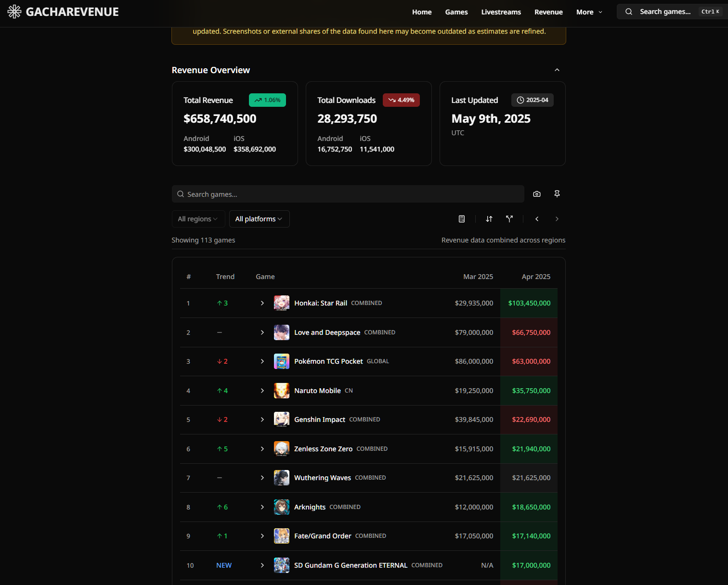Viewport: 728px width, 585px height.
Task: Click Fate/Grand Order game icon
Action: point(282,536)
